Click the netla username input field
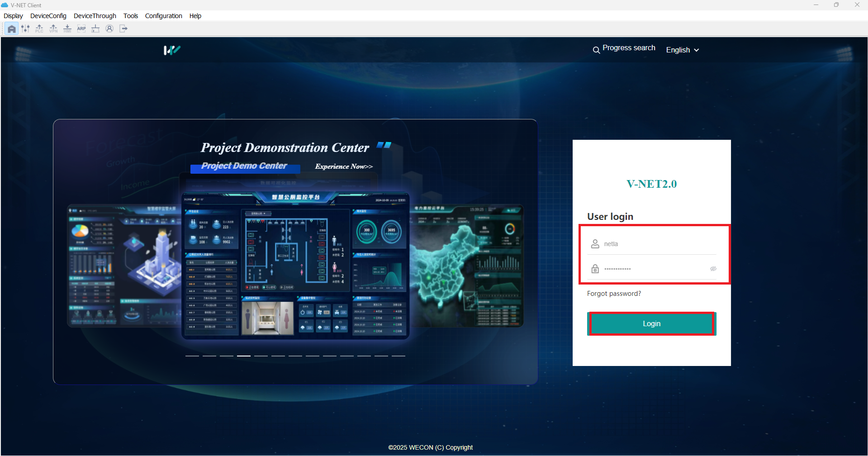Screen dimensions: 868x456 [651, 243]
